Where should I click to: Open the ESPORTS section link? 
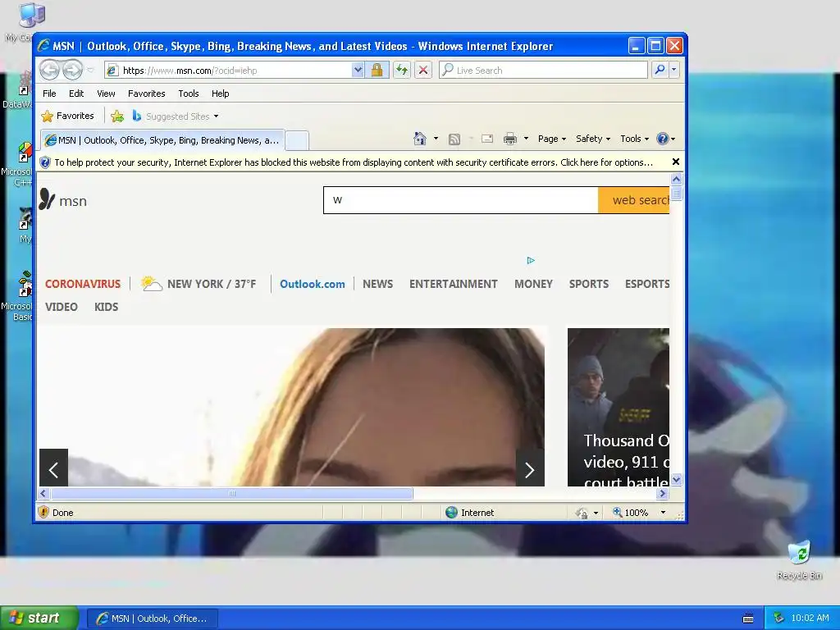647,284
